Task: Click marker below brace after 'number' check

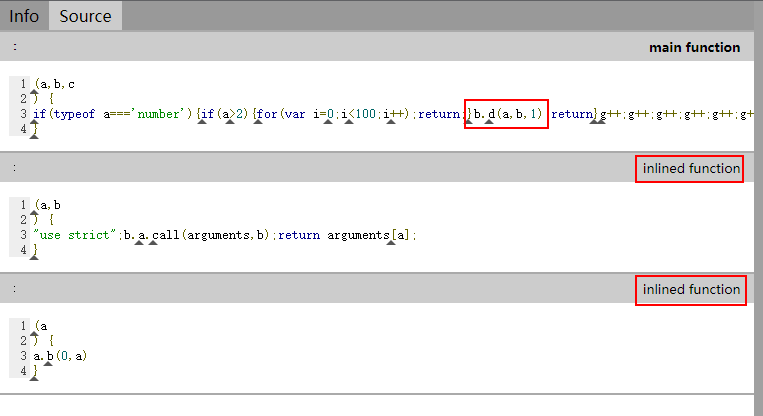Action: pyautogui.click(x=202, y=122)
